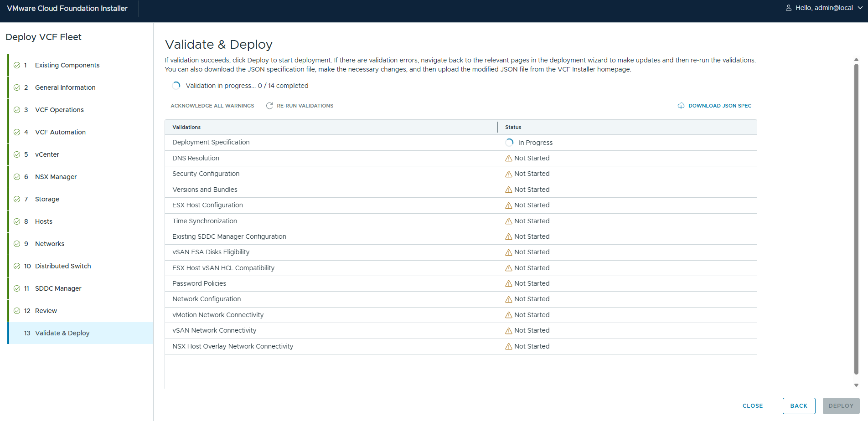Click green checkmark beside Existing Components
This screenshot has width=868, height=421.
tap(17, 65)
